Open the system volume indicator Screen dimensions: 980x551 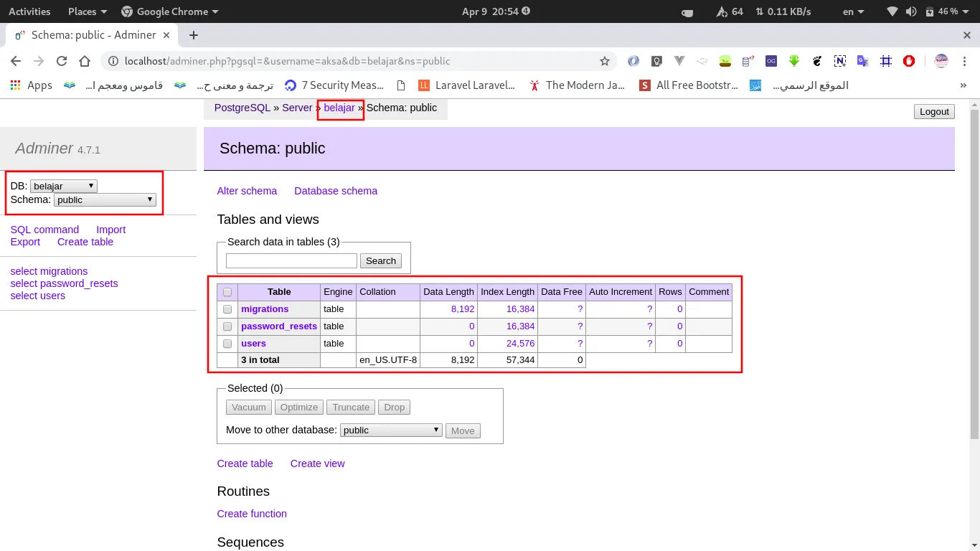(x=911, y=11)
